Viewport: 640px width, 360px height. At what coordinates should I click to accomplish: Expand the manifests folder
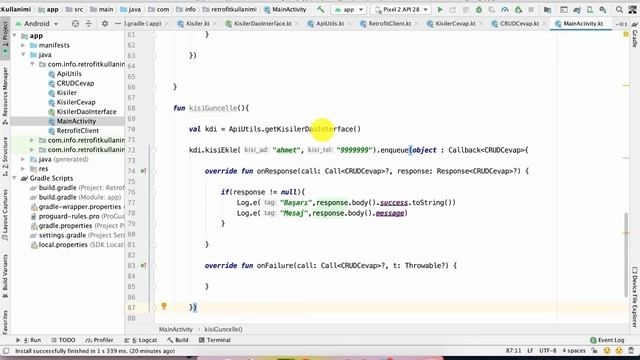(x=23, y=45)
